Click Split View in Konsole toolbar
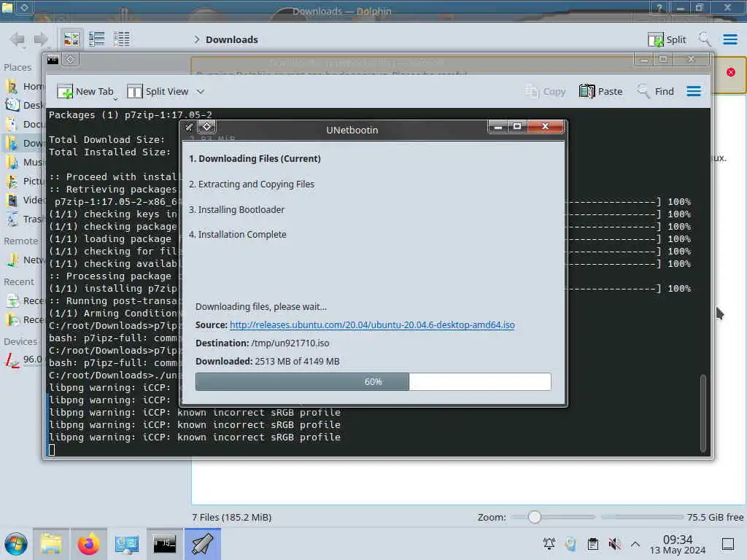747x560 pixels. (158, 91)
